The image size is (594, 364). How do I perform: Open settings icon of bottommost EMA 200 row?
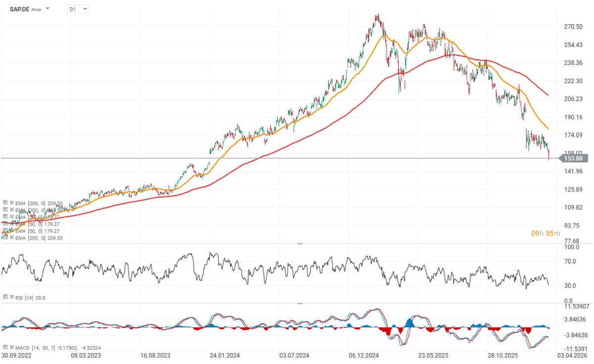coord(5,238)
